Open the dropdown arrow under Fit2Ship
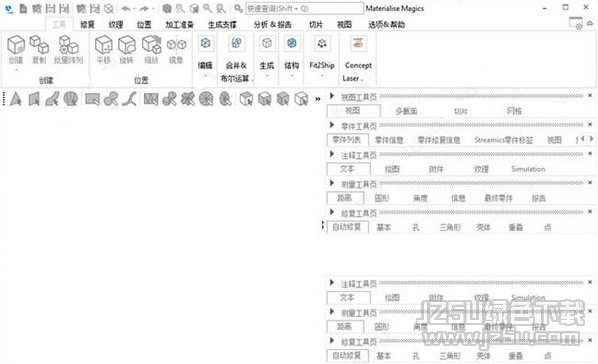Image resolution: width=598 pixels, height=364 pixels. tap(322, 76)
